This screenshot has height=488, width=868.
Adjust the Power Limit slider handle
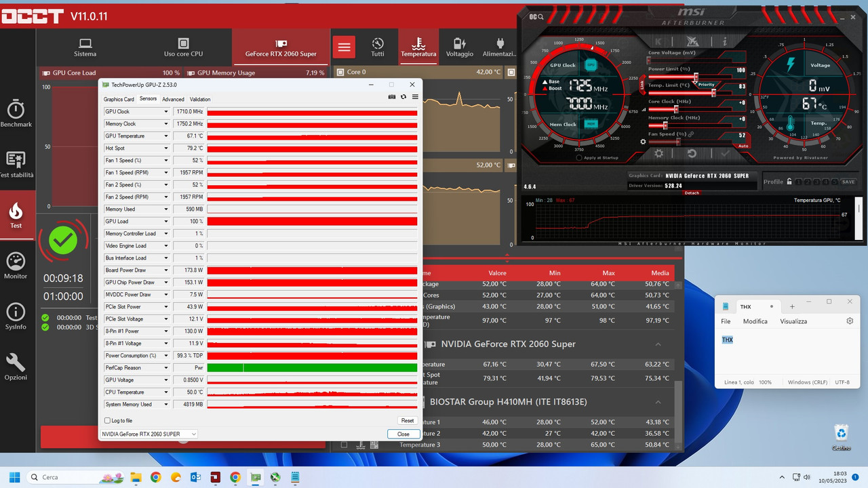(696, 77)
